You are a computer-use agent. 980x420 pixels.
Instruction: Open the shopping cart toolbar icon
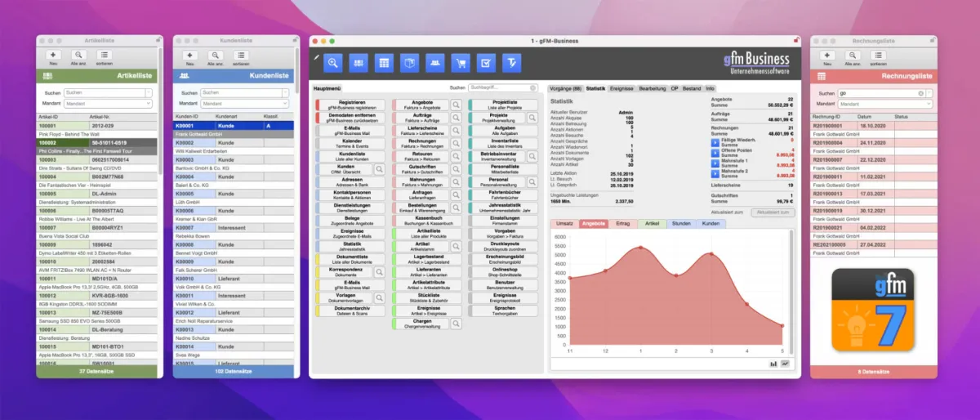pyautogui.click(x=461, y=62)
